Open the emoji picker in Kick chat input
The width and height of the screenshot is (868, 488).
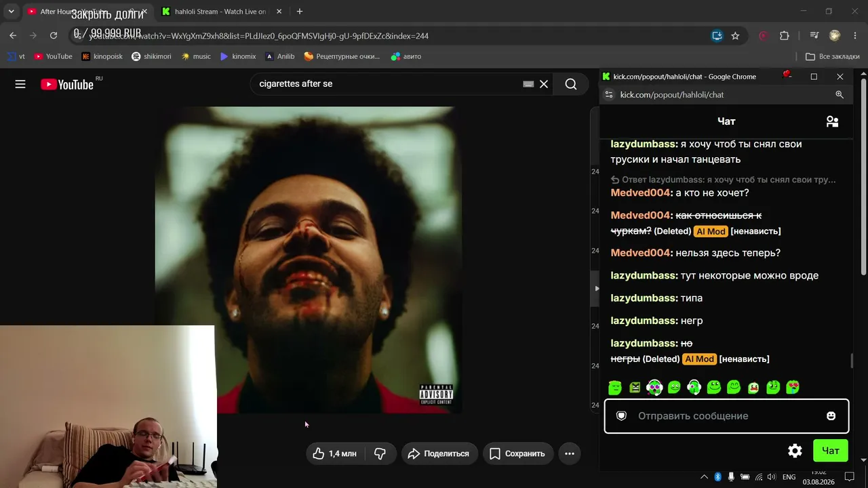[x=831, y=416]
